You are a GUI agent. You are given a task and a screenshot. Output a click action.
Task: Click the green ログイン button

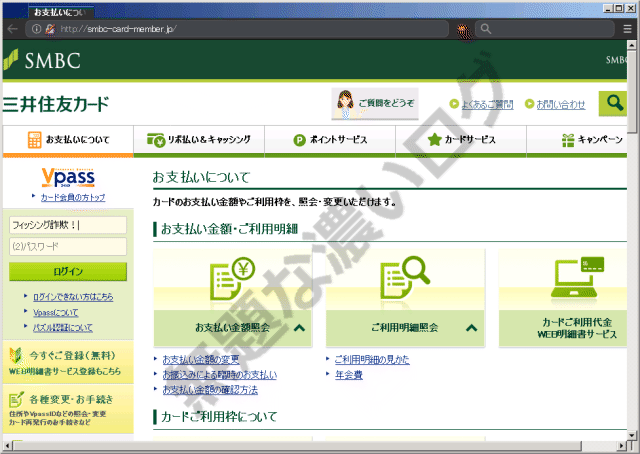click(68, 272)
